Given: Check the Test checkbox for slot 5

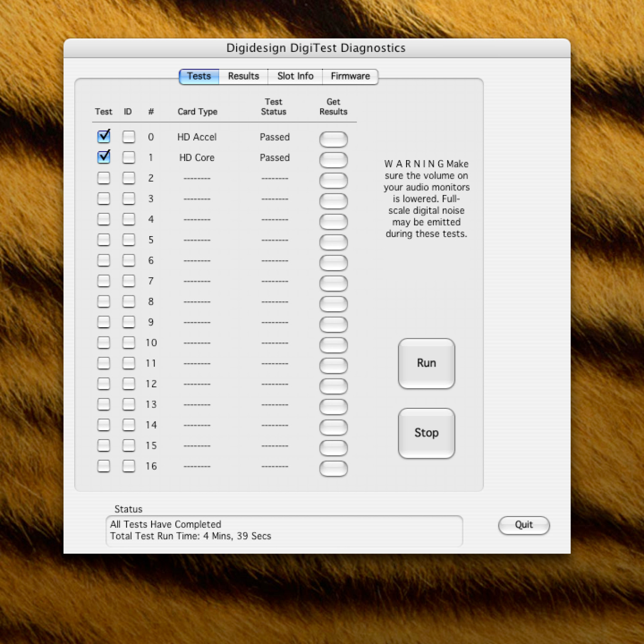Looking at the screenshot, I should point(103,240).
